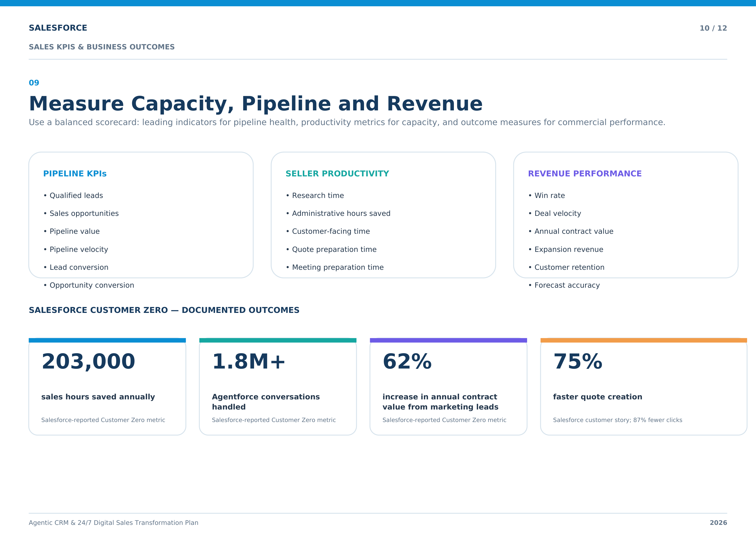This screenshot has height=535, width=756.
Task: Click the purple accent bar on 62% card
Action: coord(448,340)
